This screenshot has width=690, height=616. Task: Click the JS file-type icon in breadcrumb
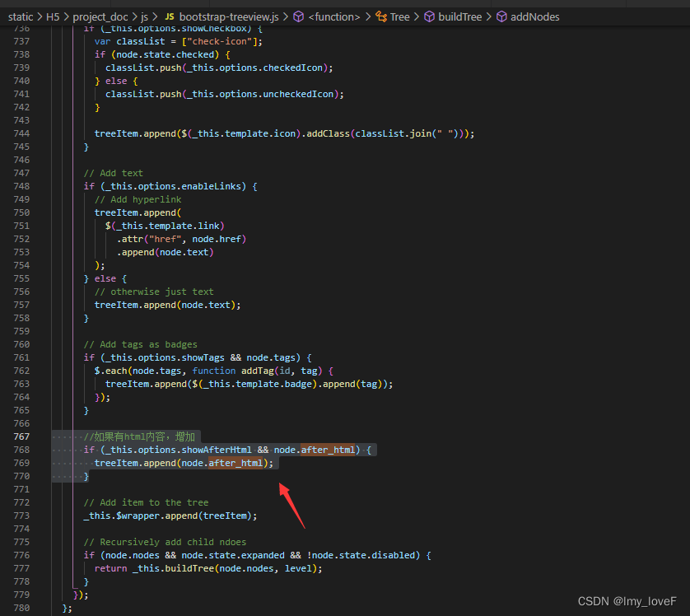[170, 16]
